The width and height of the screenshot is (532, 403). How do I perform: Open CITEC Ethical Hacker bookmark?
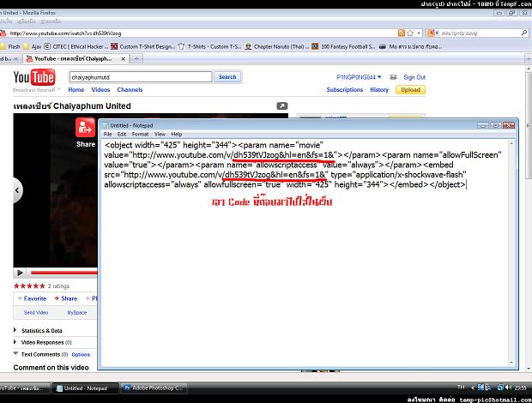click(x=76, y=46)
